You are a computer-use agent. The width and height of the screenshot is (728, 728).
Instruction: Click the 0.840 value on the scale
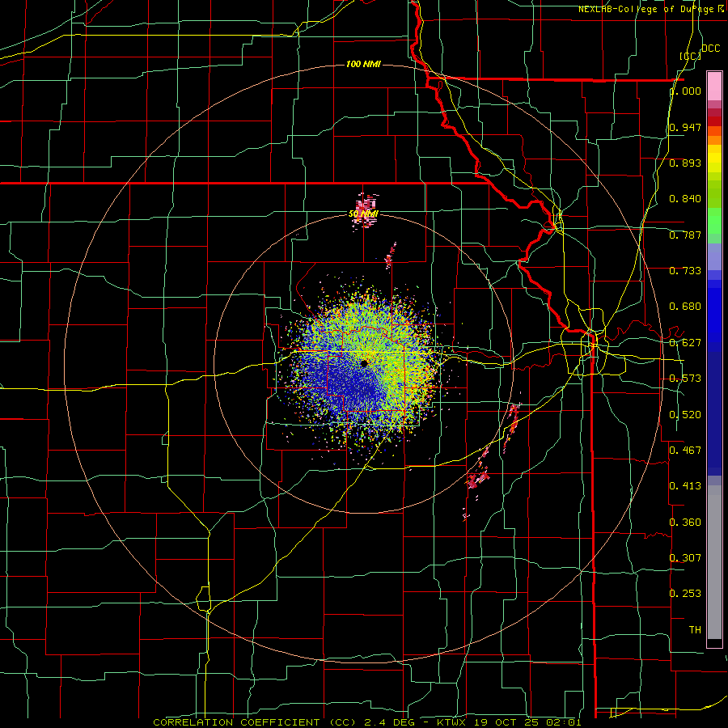click(685, 199)
